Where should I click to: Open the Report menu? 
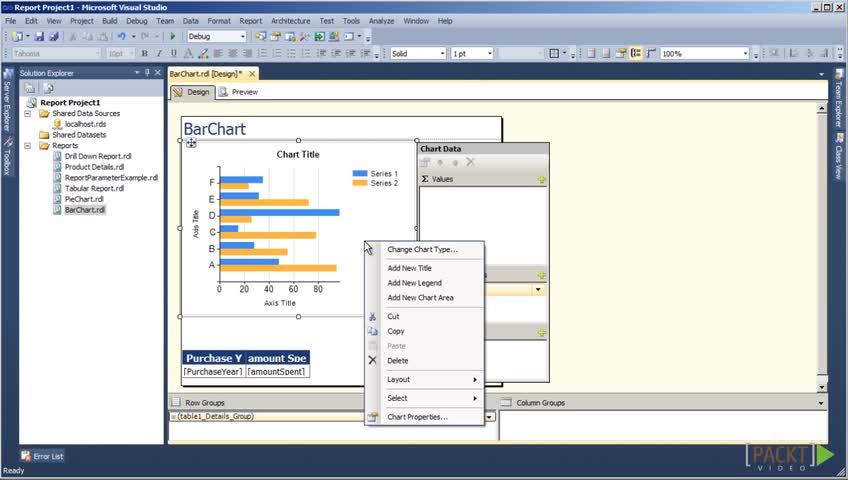[x=250, y=21]
